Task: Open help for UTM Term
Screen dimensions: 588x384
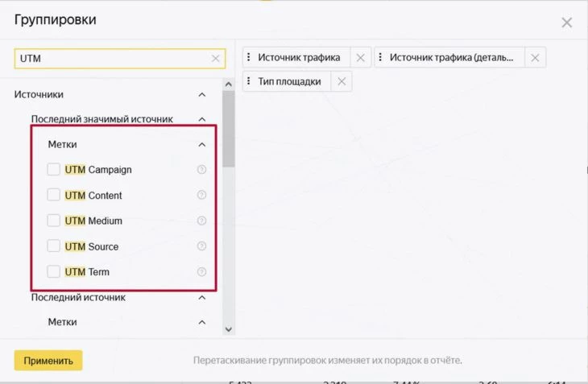Action: [x=201, y=271]
